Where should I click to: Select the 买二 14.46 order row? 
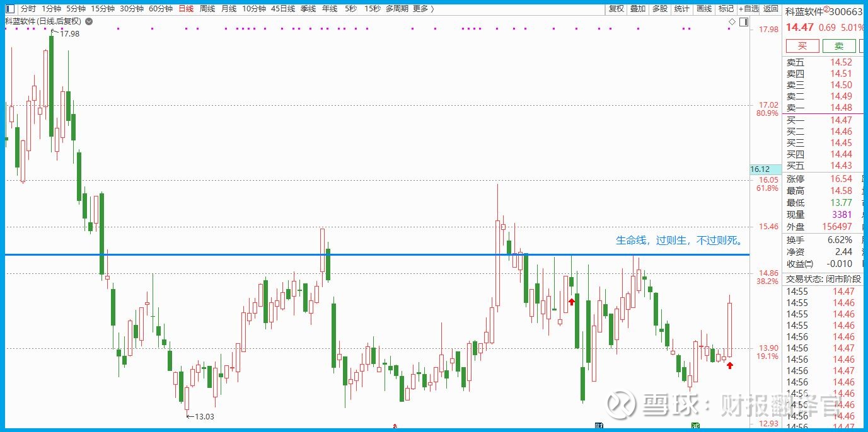point(824,132)
